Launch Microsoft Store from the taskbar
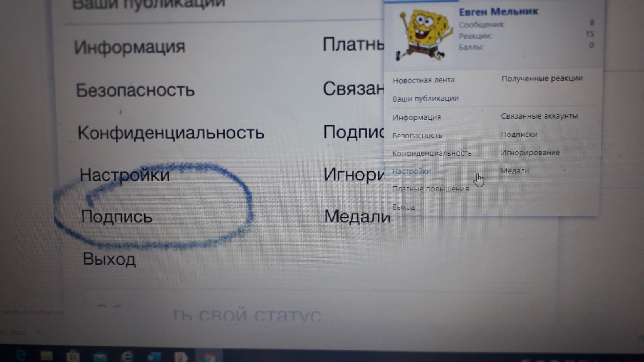 coord(73,356)
